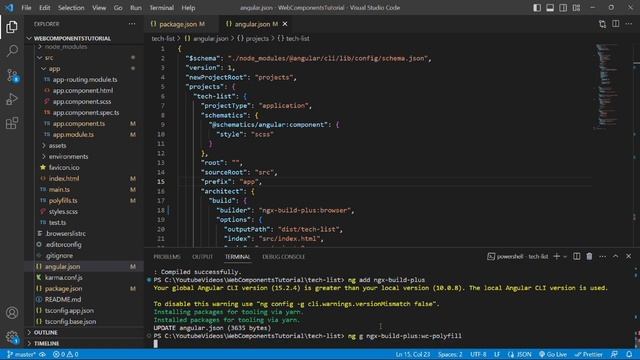Switch to the DEBUG CONSOLE tab
The height and width of the screenshot is (360, 640).
click(x=284, y=257)
